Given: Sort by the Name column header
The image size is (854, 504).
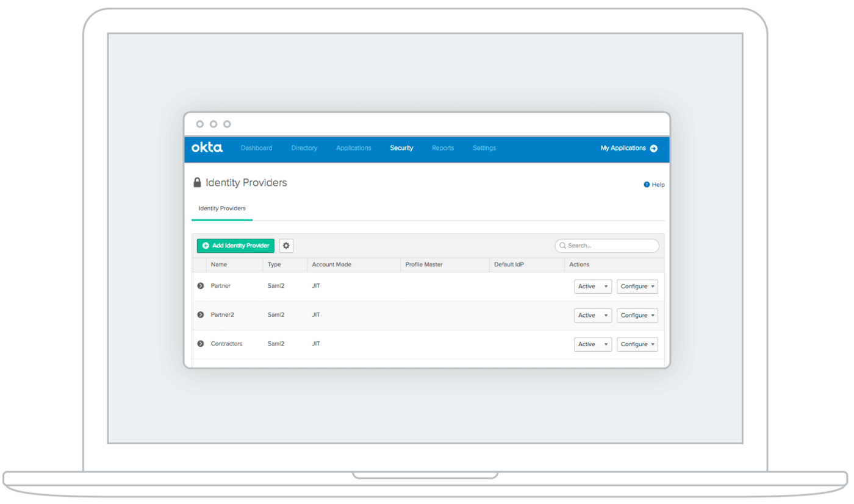Looking at the screenshot, I should pos(219,264).
